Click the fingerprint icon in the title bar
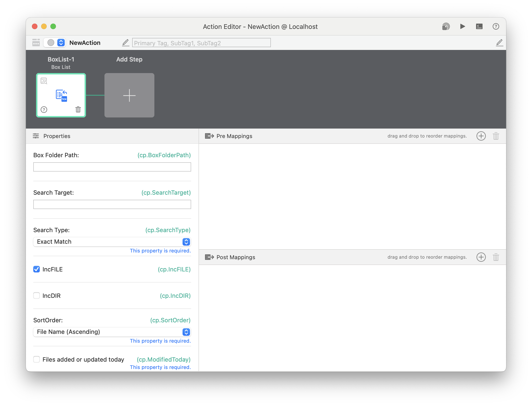This screenshot has height=406, width=532. click(446, 26)
